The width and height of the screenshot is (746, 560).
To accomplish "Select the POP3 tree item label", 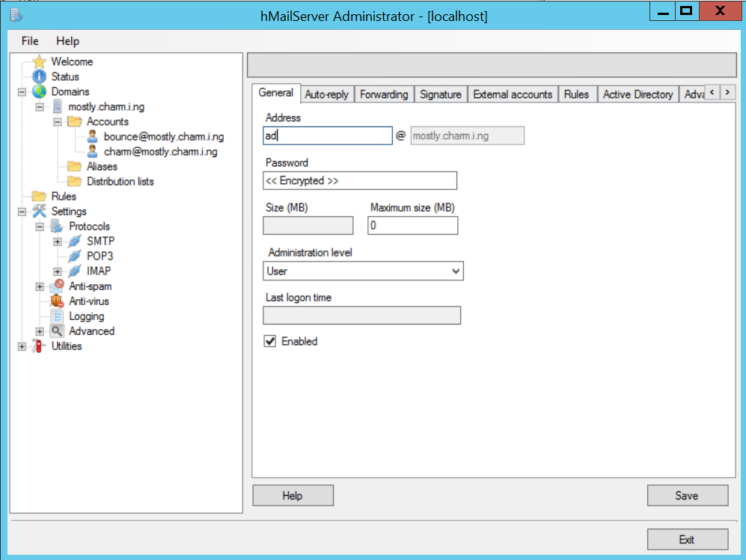I will (x=100, y=256).
